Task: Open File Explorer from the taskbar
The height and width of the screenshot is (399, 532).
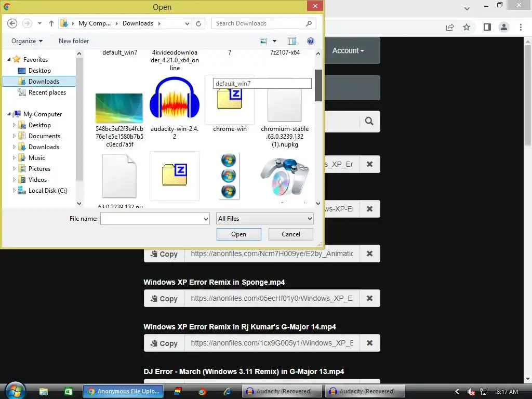Action: (x=44, y=392)
